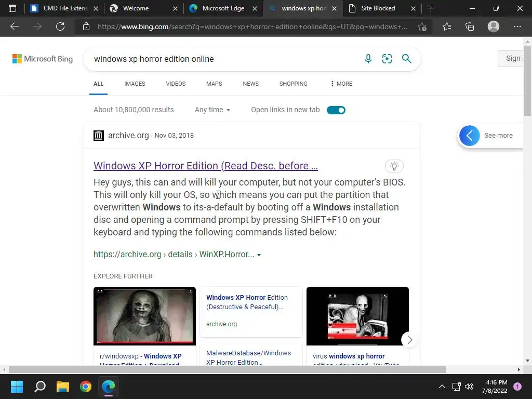Expand the MORE search categories
The image size is (532, 399).
(x=341, y=84)
